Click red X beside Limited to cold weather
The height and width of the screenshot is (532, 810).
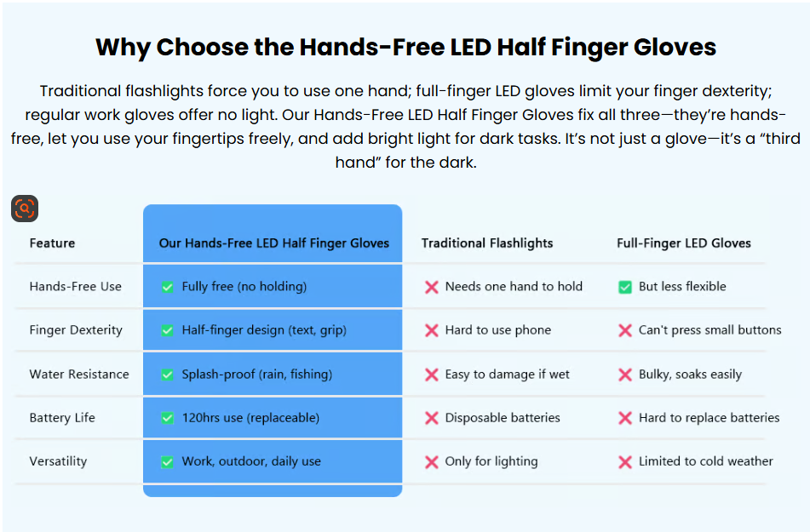click(x=625, y=461)
